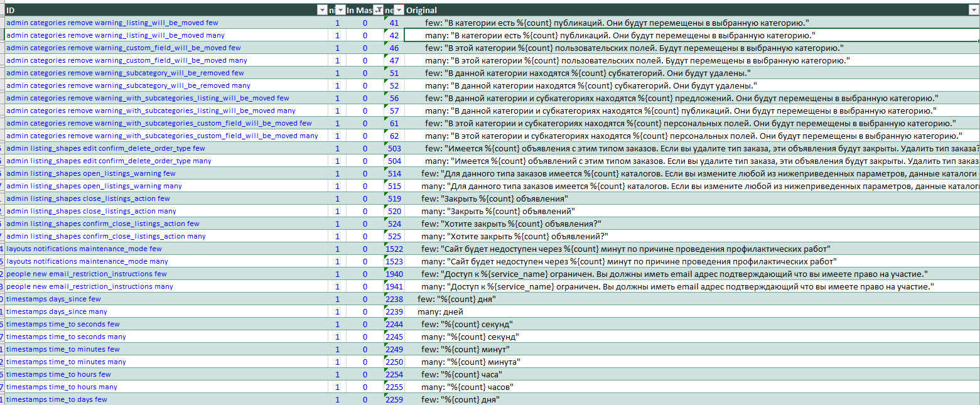The image size is (980, 405).
Task: Open ID email_restriction_instructions few
Action: point(87,274)
